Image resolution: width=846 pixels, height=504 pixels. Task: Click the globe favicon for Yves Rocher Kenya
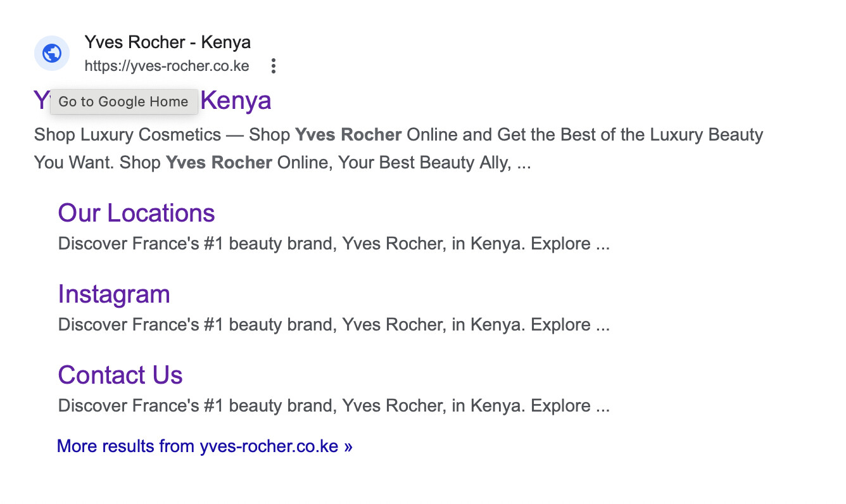tap(51, 53)
